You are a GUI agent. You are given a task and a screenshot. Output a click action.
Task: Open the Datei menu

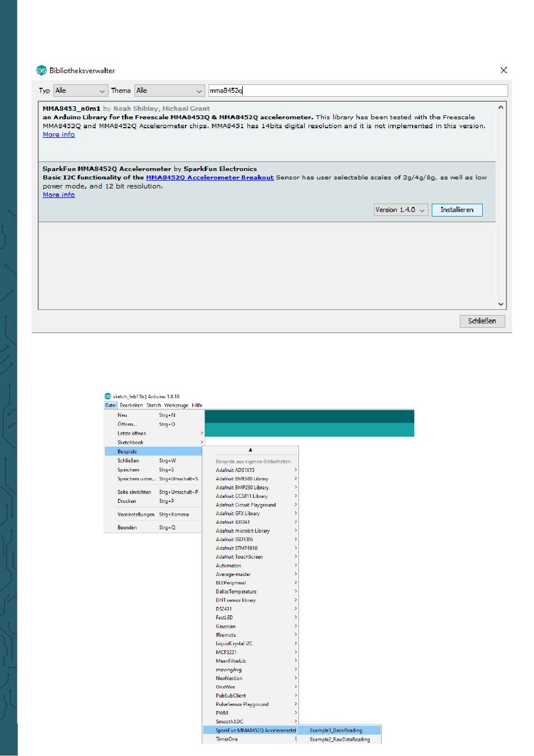[111, 406]
